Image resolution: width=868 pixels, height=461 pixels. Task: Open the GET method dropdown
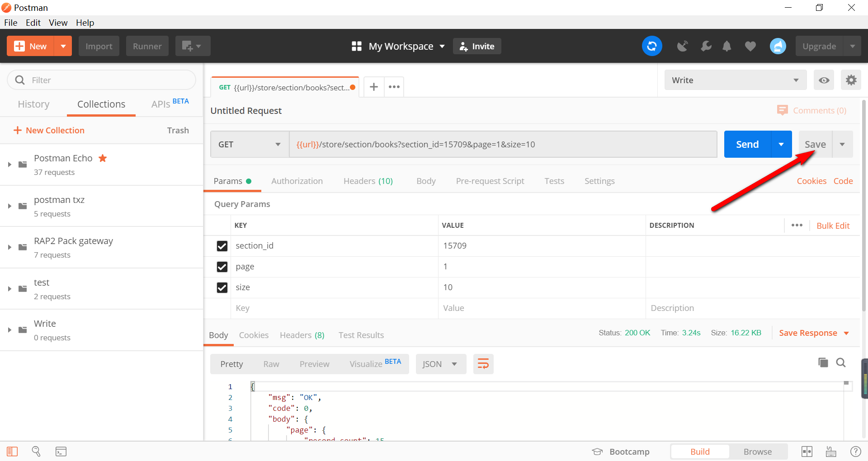coord(250,144)
